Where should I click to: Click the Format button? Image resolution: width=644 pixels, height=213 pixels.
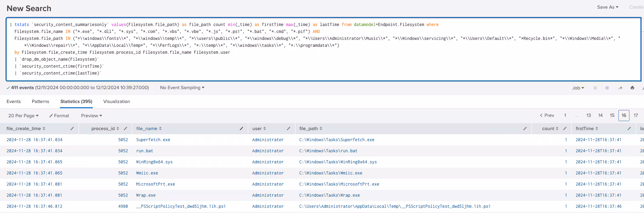[59, 116]
